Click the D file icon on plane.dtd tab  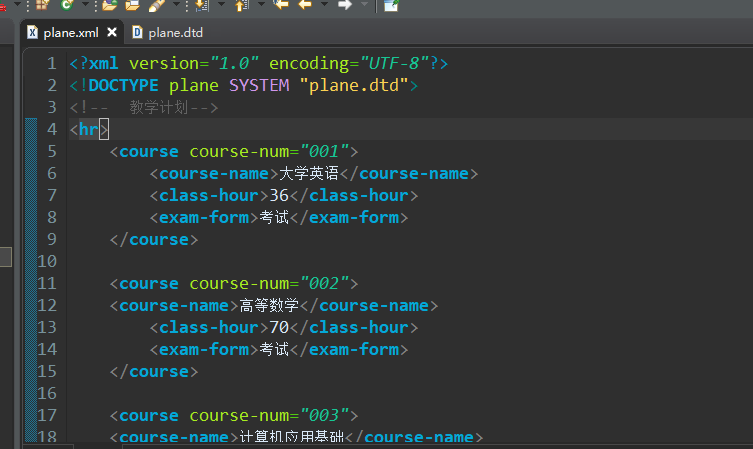pyautogui.click(x=137, y=32)
